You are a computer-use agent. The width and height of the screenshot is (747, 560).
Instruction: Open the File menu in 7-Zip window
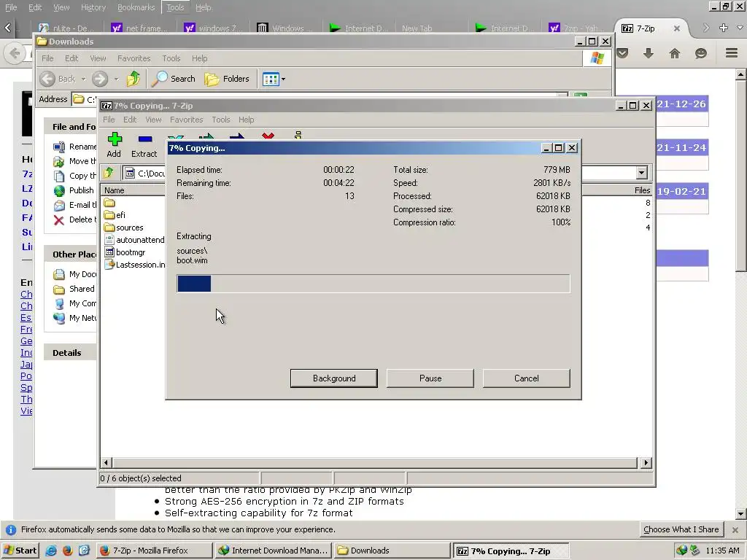tap(109, 120)
